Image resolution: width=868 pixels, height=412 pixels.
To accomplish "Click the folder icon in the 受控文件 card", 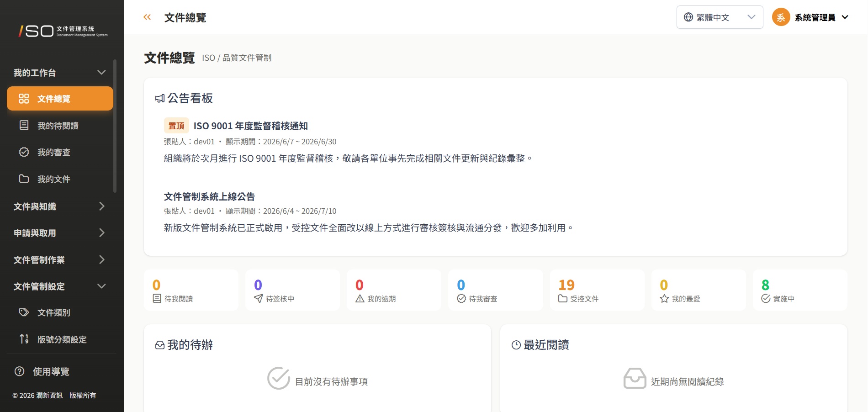I will tap(563, 298).
